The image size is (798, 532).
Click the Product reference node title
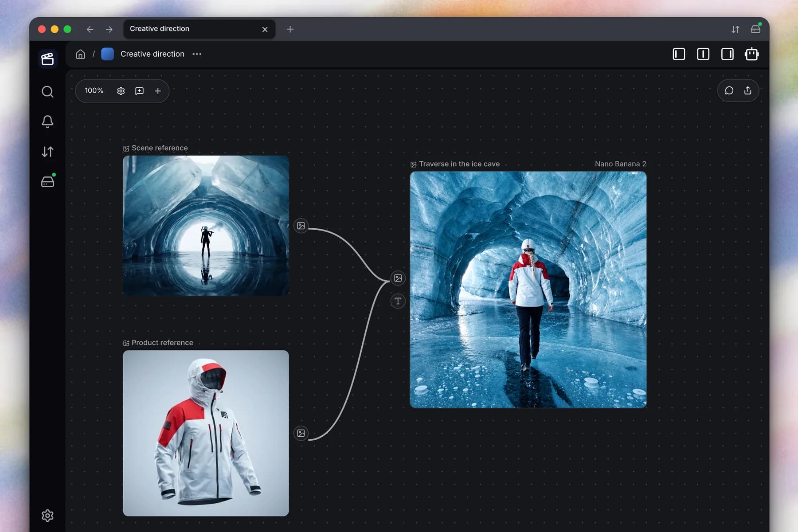point(162,343)
